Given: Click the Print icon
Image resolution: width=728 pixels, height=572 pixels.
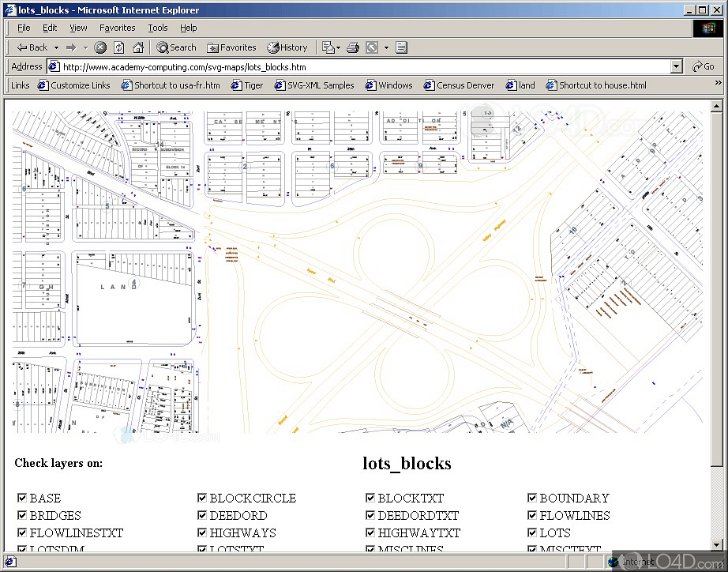Looking at the screenshot, I should coord(353,47).
